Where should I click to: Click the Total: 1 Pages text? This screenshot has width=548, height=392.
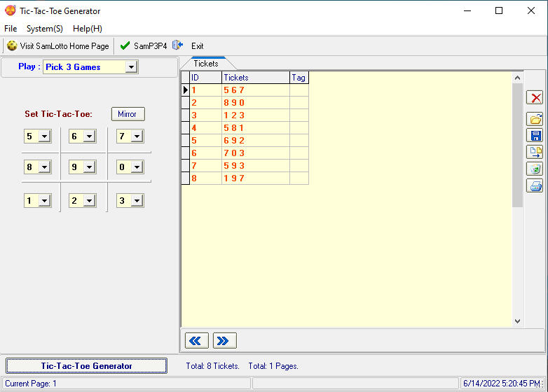point(273,366)
